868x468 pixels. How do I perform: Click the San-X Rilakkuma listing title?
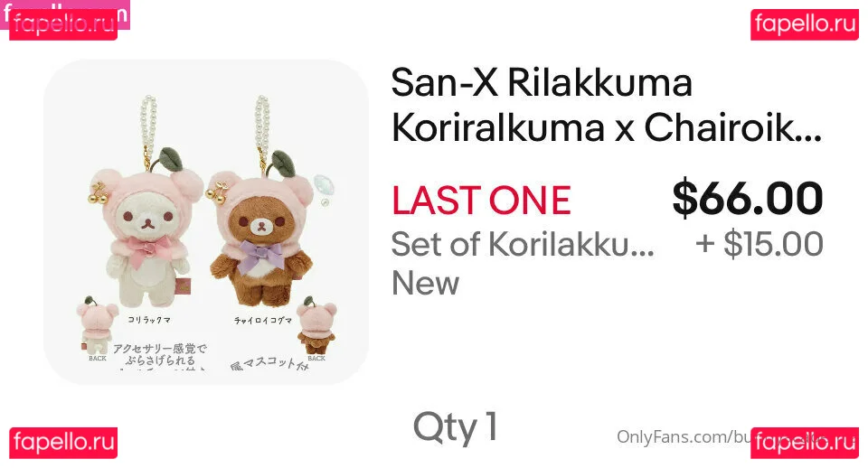pyautogui.click(x=606, y=106)
